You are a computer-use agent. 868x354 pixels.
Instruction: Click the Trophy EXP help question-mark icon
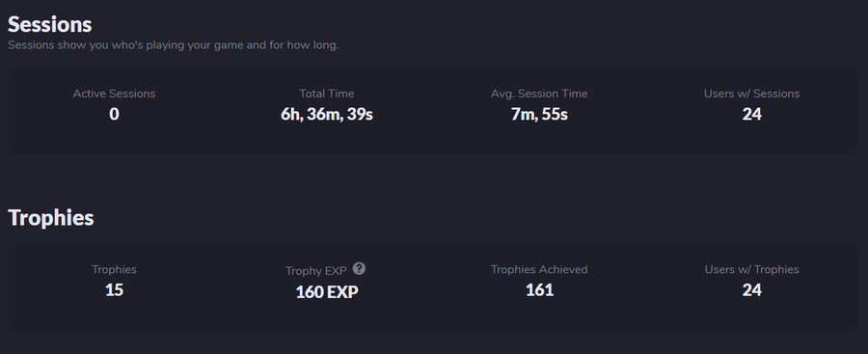point(359,269)
